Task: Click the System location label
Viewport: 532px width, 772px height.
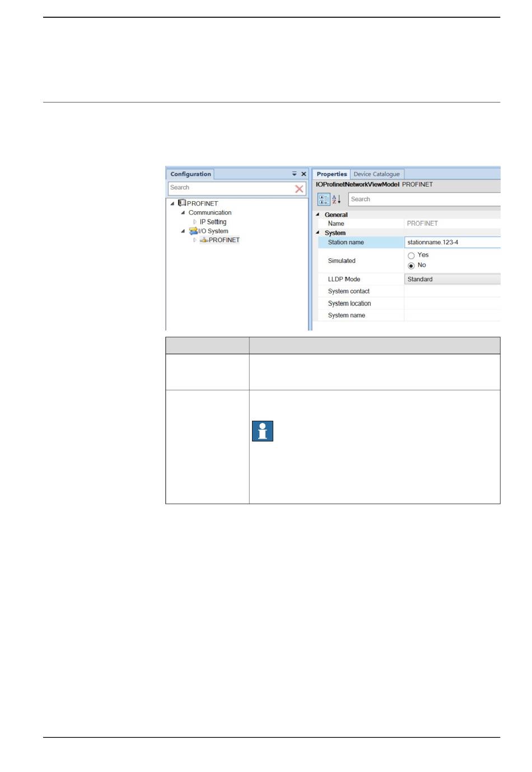Action: (349, 304)
